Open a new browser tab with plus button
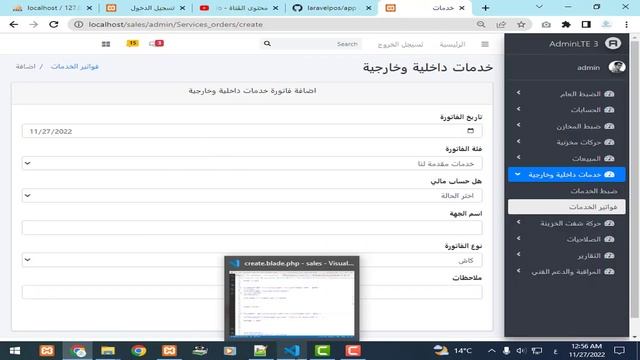This screenshot has height=360, width=640. pos(485,8)
